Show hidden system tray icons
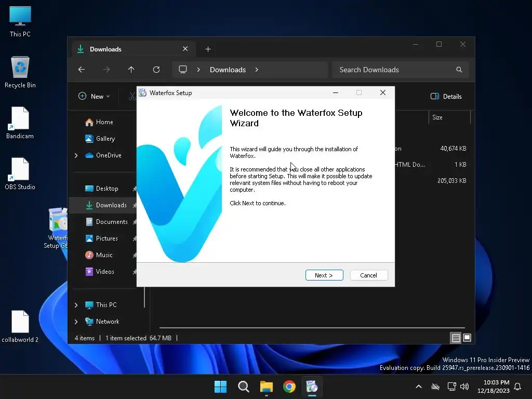Image resolution: width=532 pixels, height=399 pixels. click(419, 387)
